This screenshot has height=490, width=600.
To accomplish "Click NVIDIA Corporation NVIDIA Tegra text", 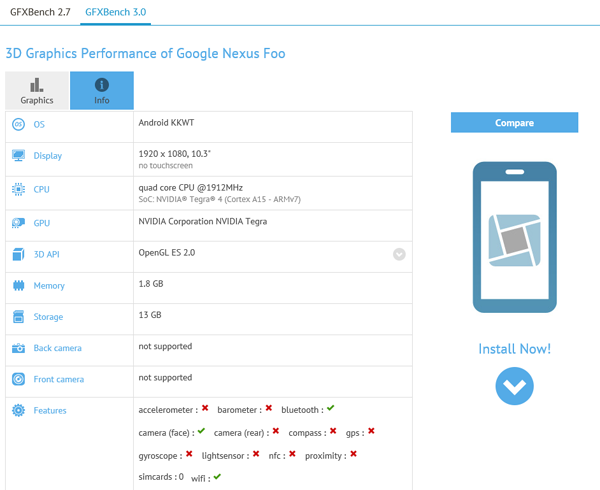I will [203, 221].
